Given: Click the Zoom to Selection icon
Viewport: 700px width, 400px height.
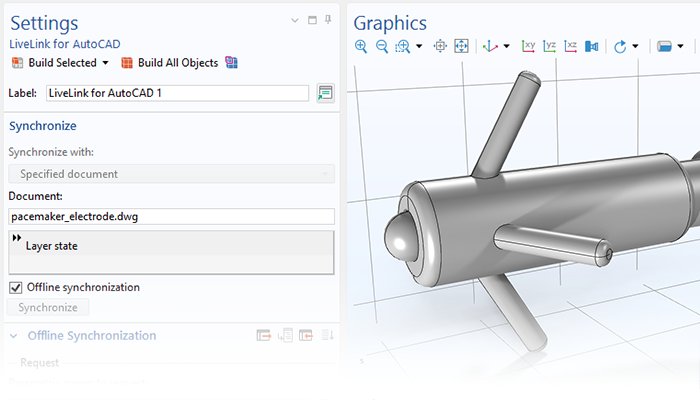Looking at the screenshot, I should [440, 46].
